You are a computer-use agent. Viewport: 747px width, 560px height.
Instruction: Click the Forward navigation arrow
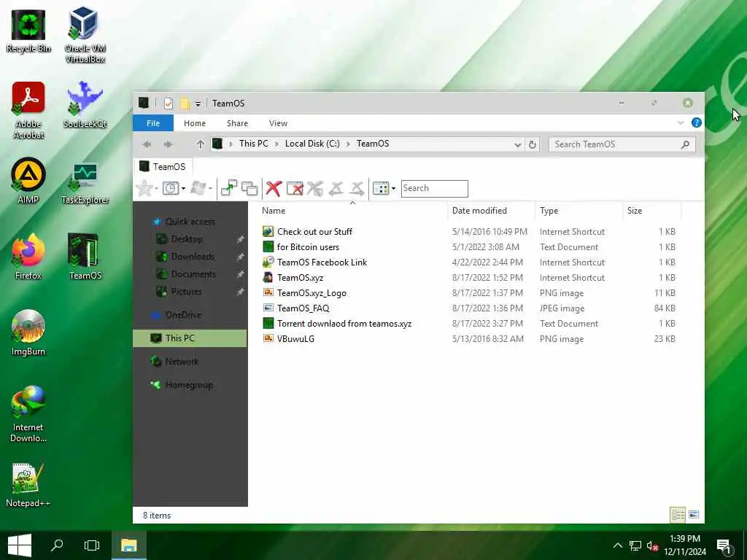[x=169, y=144]
